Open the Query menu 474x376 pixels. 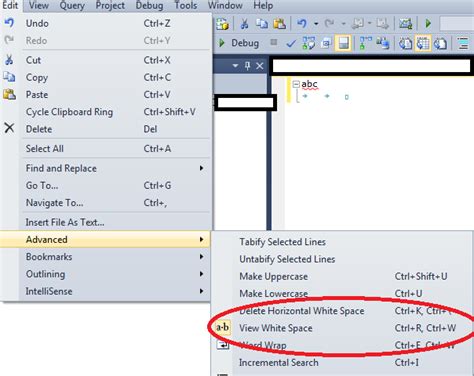pos(72,5)
